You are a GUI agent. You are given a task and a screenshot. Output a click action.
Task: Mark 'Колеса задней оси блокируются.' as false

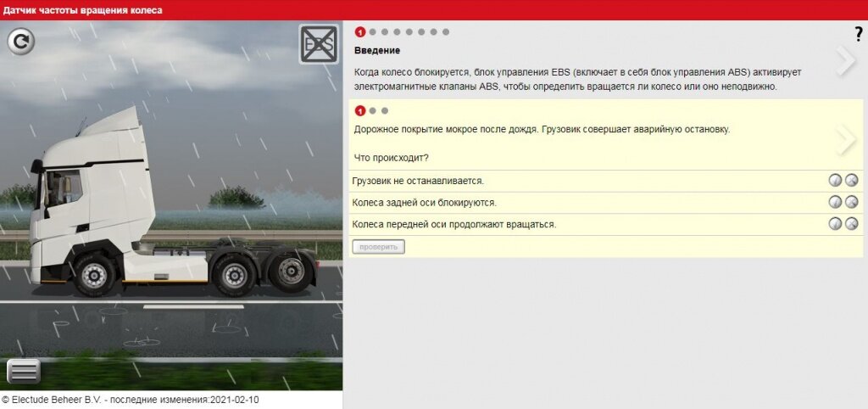851,202
